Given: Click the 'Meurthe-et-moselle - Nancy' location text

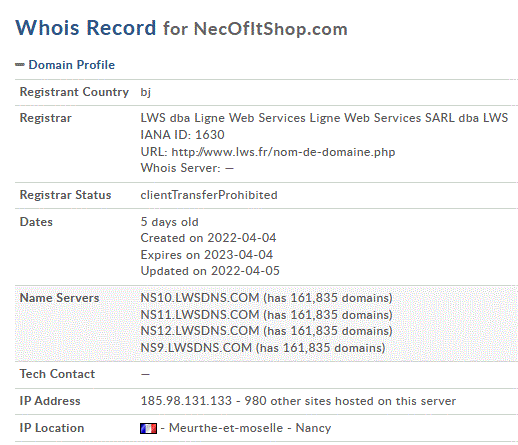Looking at the screenshot, I should (250, 428).
